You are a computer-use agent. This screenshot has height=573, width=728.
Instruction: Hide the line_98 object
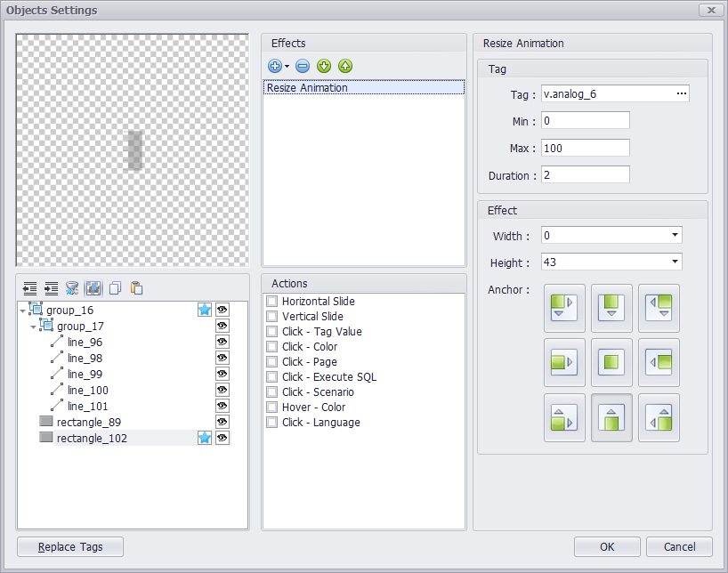[222, 358]
